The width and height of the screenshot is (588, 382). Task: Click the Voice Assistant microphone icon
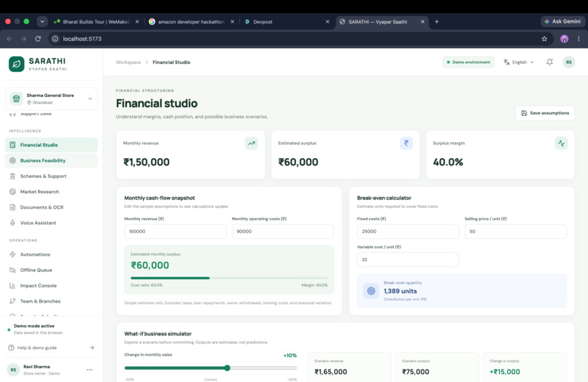pos(12,222)
